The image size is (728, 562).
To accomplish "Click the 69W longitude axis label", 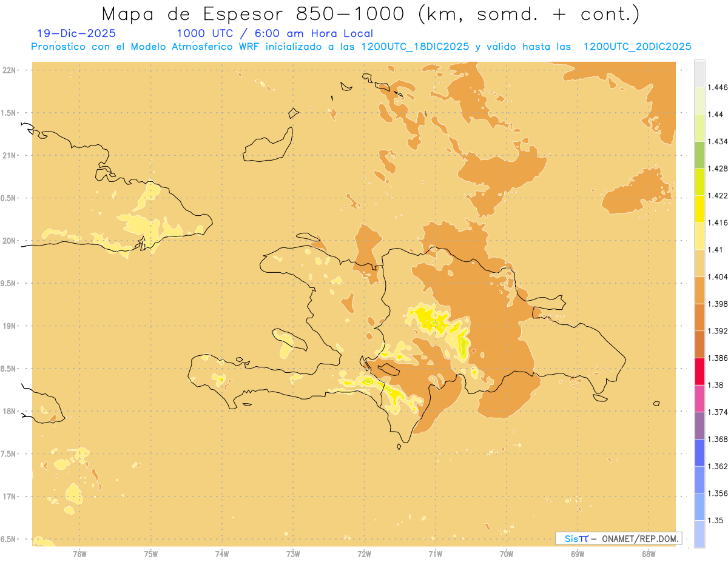I will point(578,554).
